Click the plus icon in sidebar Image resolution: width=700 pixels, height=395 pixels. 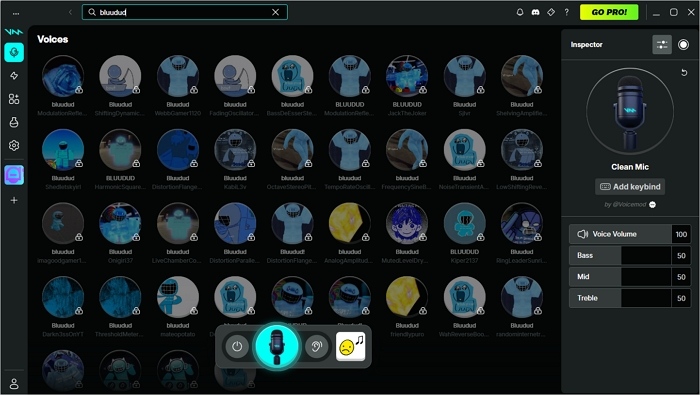[14, 200]
